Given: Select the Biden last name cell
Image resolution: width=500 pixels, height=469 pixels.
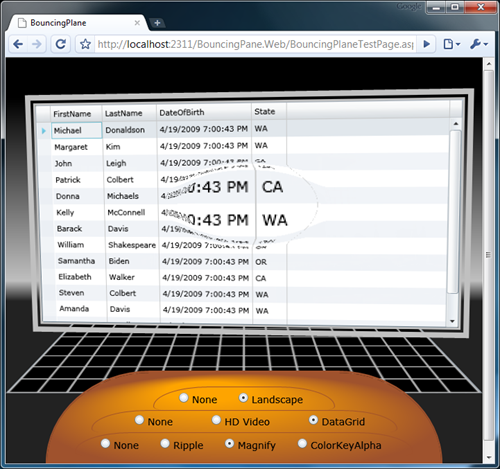Looking at the screenshot, I should pyautogui.click(x=132, y=261).
